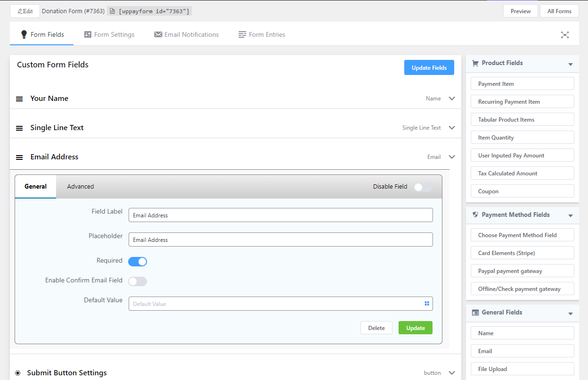Click the Preview button
This screenshot has width=588, height=380.
point(520,10)
